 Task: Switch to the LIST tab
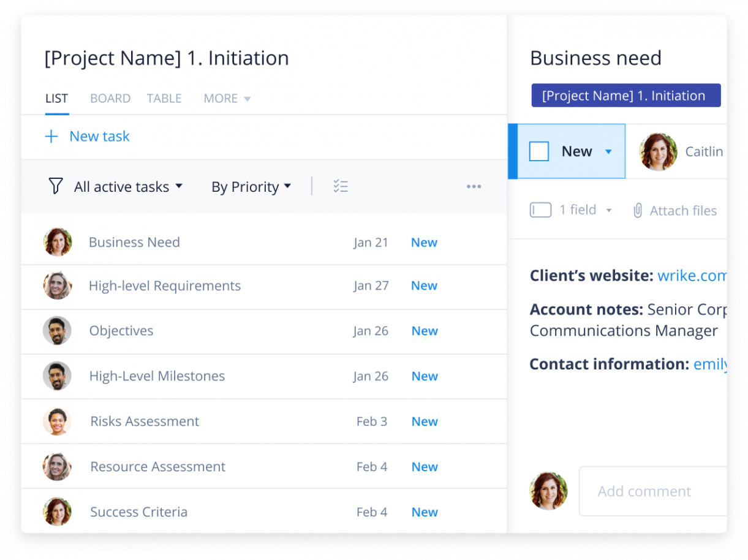pyautogui.click(x=56, y=99)
